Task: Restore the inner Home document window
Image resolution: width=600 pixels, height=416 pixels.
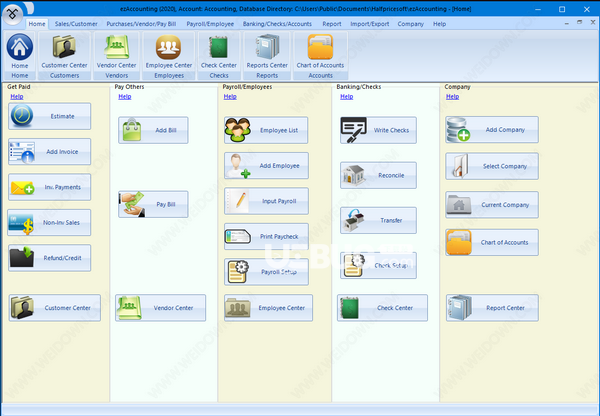Action: 580,23
